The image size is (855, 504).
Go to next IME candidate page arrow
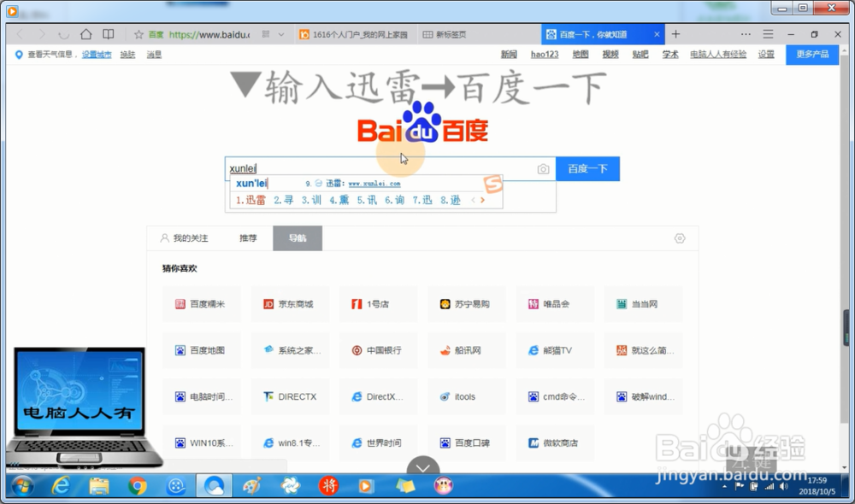(x=482, y=200)
